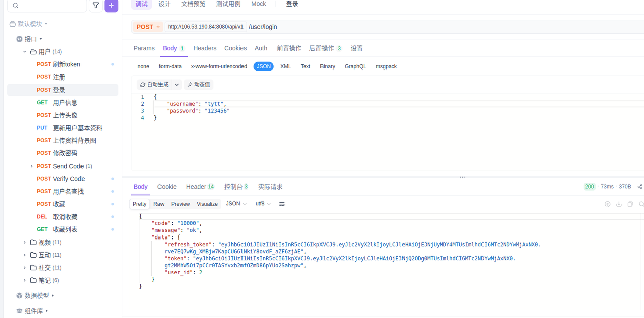This screenshot has height=318, width=644.
Task: Open the response Cookie tab
Action: click(x=167, y=187)
